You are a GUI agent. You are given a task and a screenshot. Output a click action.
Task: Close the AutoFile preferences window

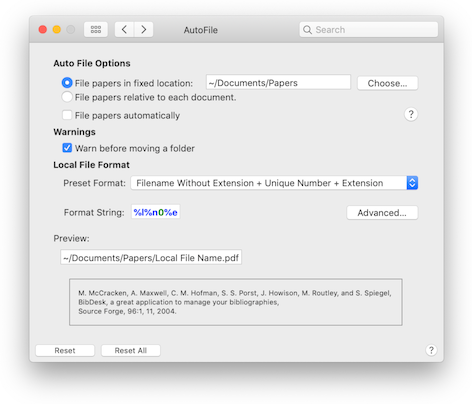click(x=43, y=30)
